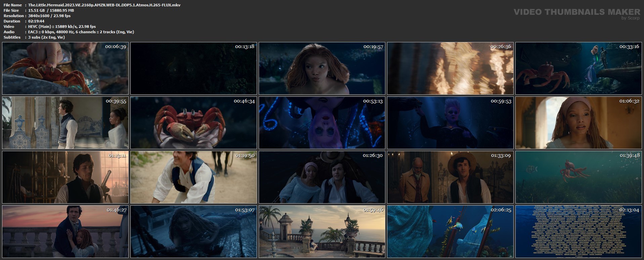Image resolution: width=644 pixels, height=260 pixels.
Task: Click the EAC3 audio info line
Action: coord(81,32)
